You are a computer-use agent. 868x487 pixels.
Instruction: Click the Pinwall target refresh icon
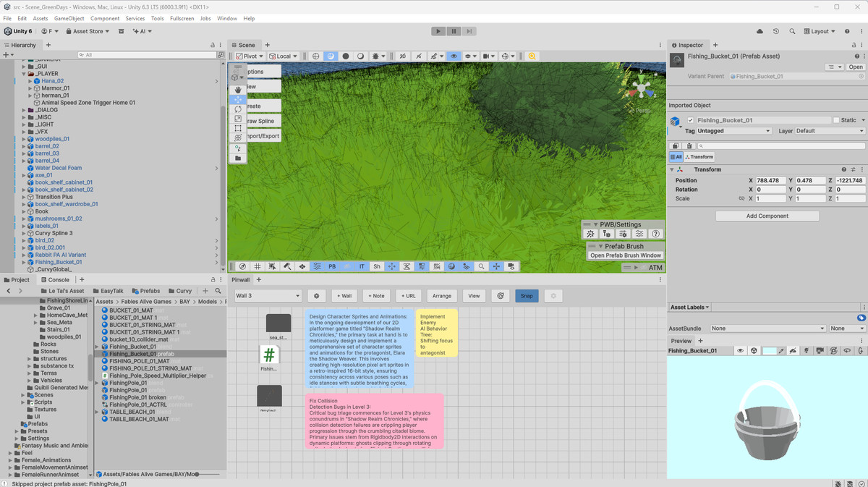pos(500,295)
